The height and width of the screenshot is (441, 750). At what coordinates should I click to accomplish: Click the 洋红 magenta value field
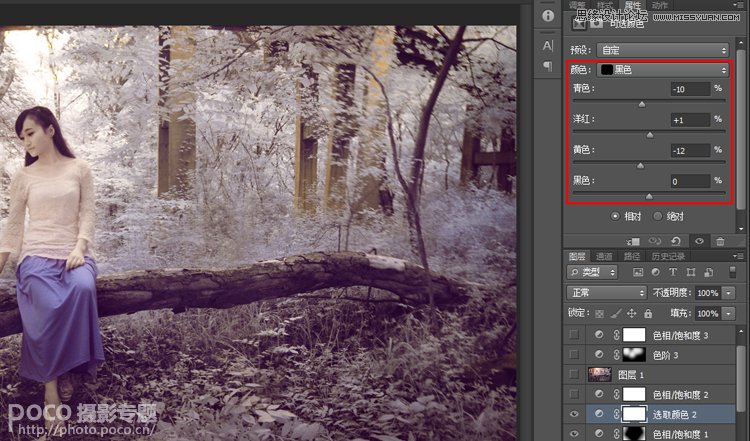pos(691,120)
